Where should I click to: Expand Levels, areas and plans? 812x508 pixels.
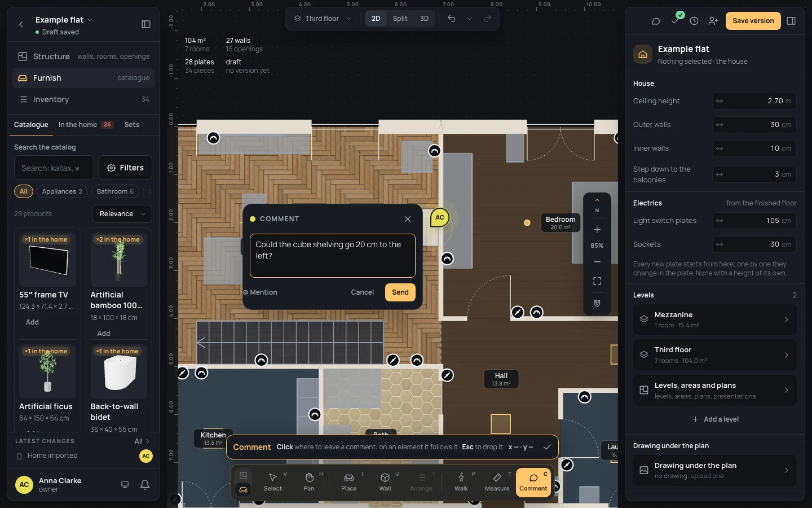tap(714, 390)
